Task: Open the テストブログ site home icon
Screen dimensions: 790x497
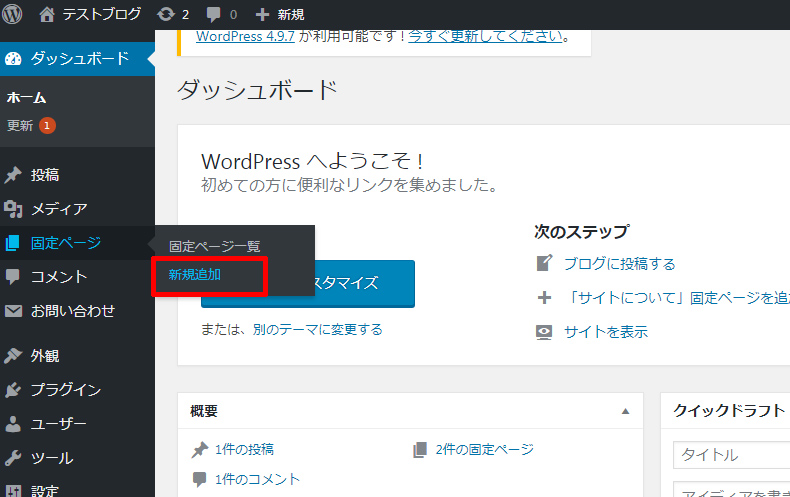Action: 47,15
